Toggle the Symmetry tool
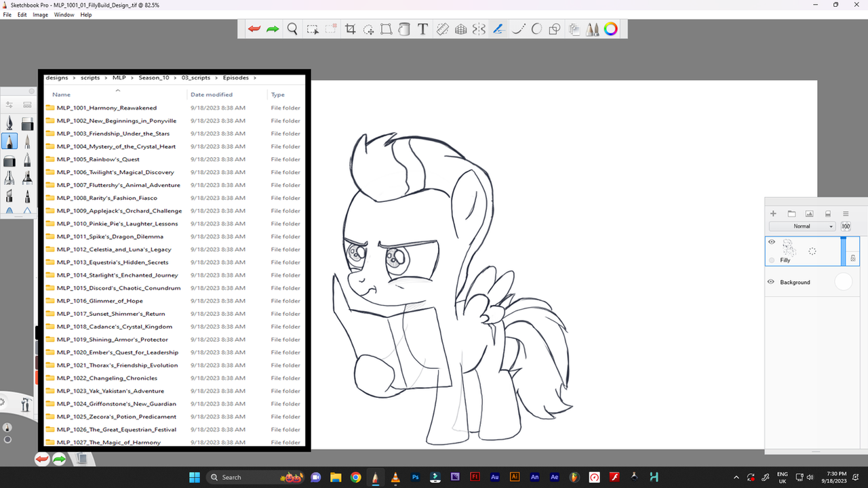 coord(479,29)
